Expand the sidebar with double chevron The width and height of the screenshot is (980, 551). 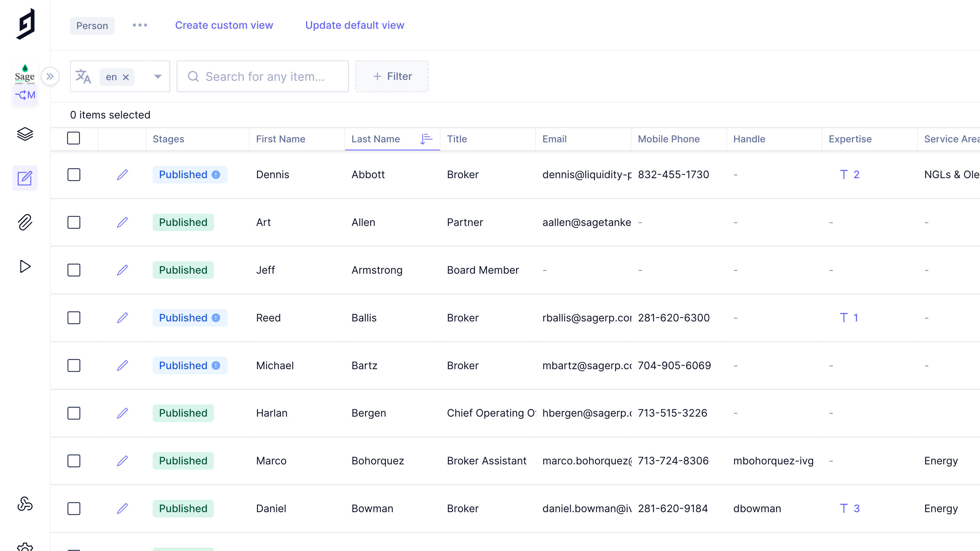coord(50,77)
